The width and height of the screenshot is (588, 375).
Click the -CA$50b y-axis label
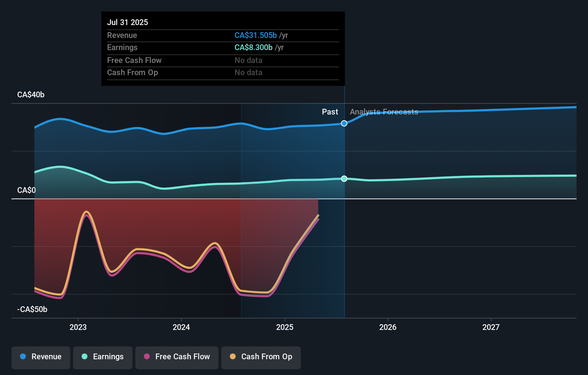pyautogui.click(x=32, y=309)
